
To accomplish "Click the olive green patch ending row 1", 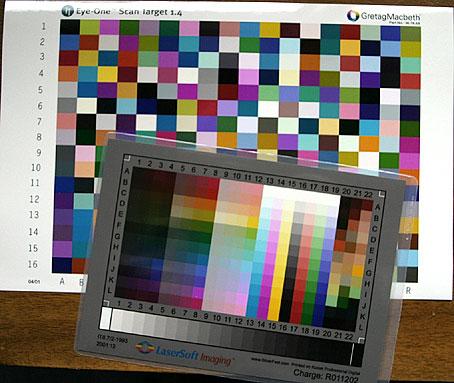I will click(x=411, y=34).
